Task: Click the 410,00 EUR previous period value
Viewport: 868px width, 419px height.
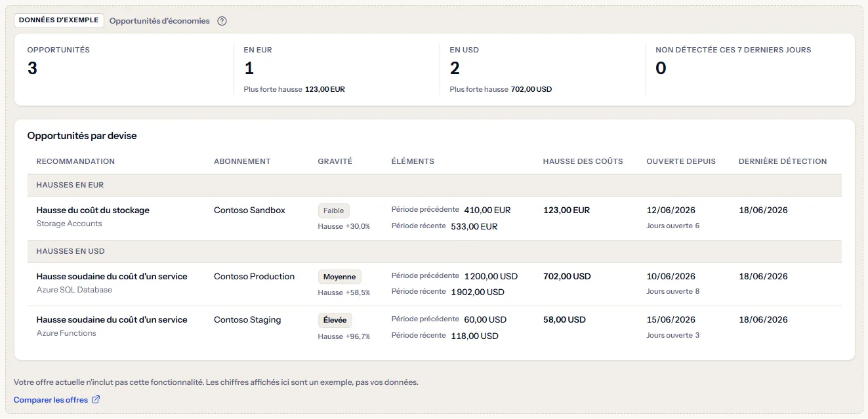Action: (x=487, y=210)
